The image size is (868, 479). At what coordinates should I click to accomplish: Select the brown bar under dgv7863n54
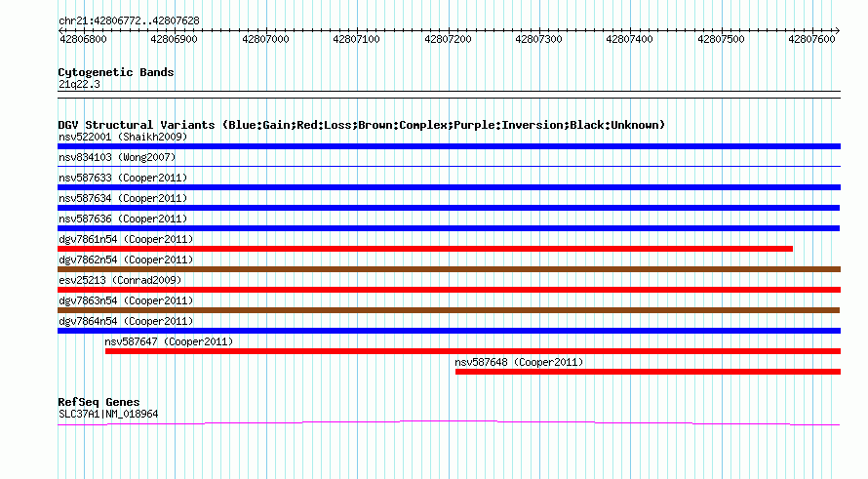(x=449, y=310)
